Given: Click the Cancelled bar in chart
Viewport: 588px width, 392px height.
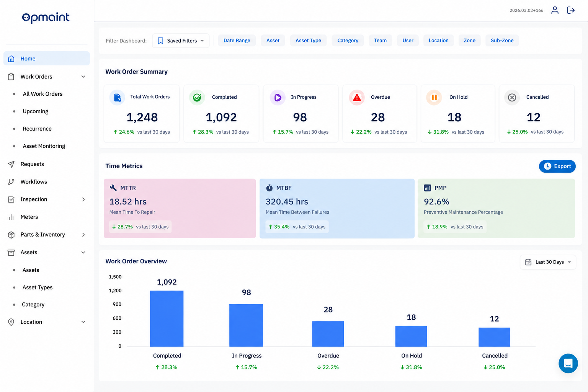Looking at the screenshot, I should [x=494, y=337].
